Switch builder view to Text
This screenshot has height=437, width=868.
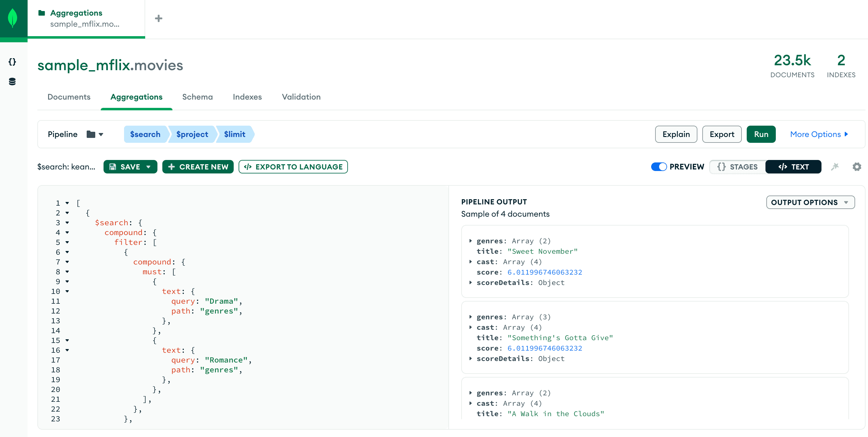pos(793,167)
